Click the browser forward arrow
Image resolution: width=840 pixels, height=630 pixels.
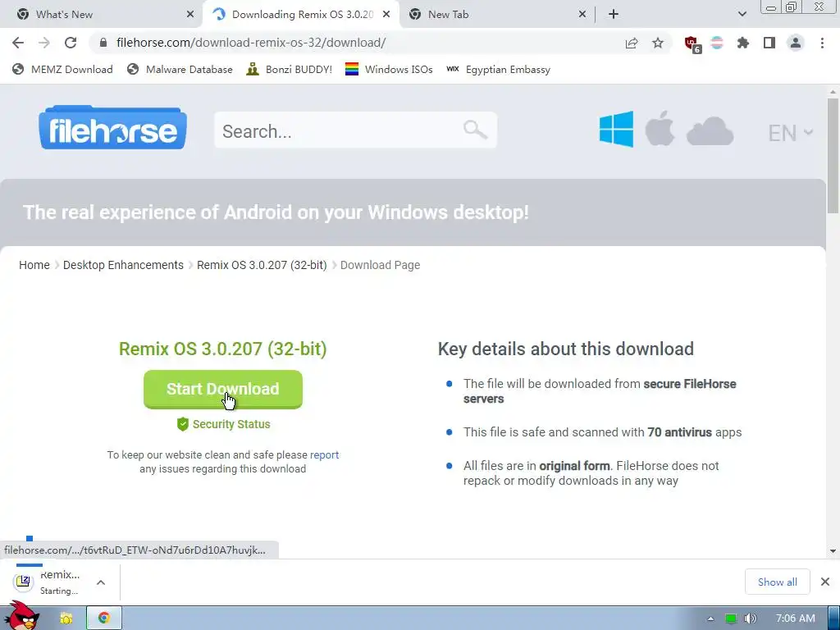(x=44, y=43)
